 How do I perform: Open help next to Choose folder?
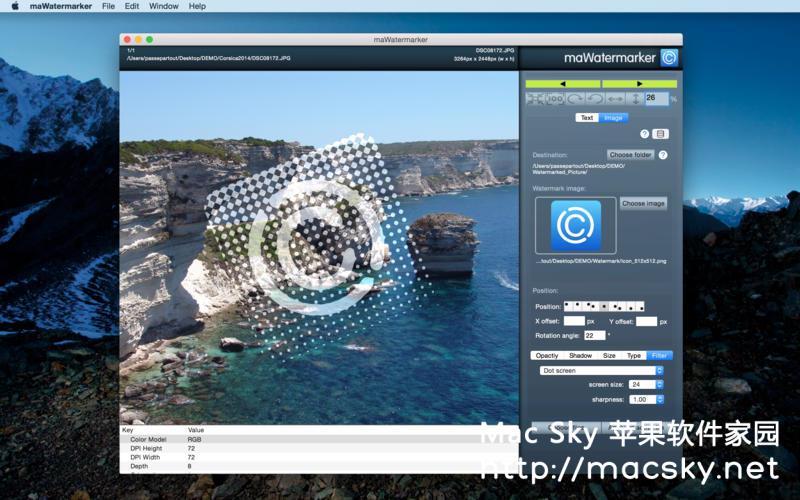[x=663, y=155]
